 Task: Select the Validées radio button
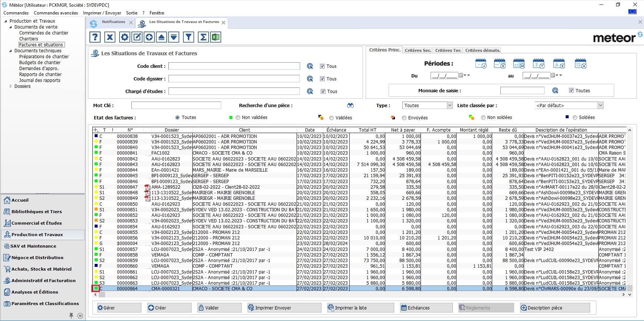pos(331,118)
